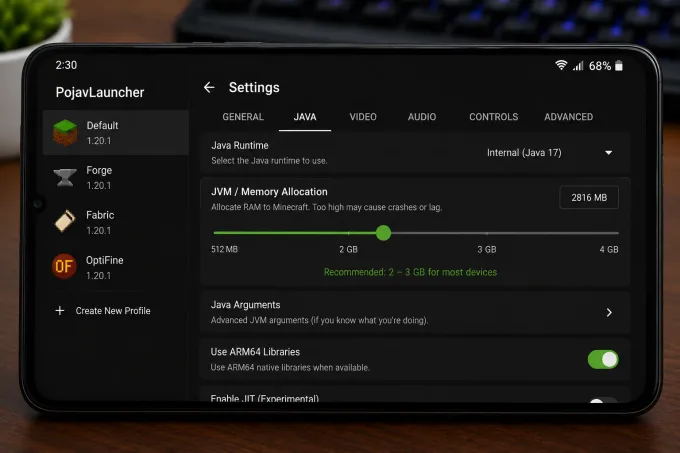Click the 2816 MB memory input field
Screen dimensions: 680x453
pyautogui.click(x=589, y=198)
